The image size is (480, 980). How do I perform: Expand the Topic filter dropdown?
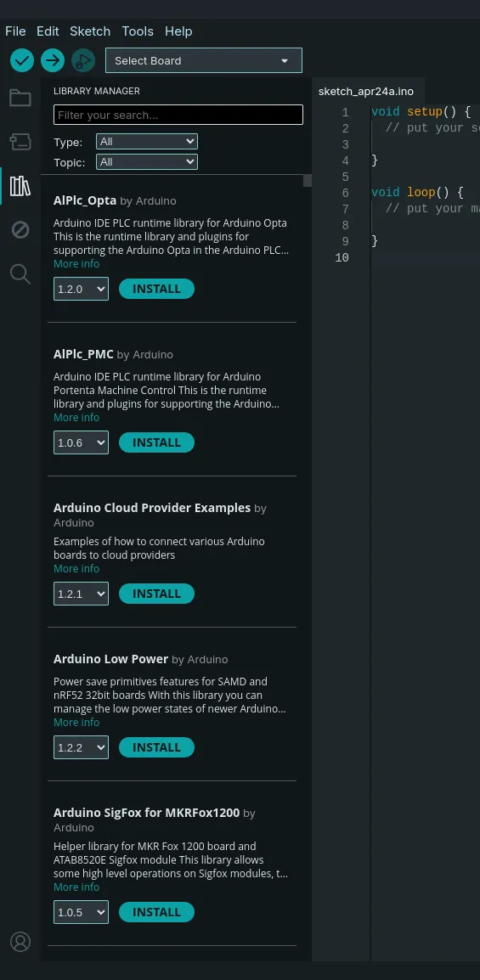147,162
